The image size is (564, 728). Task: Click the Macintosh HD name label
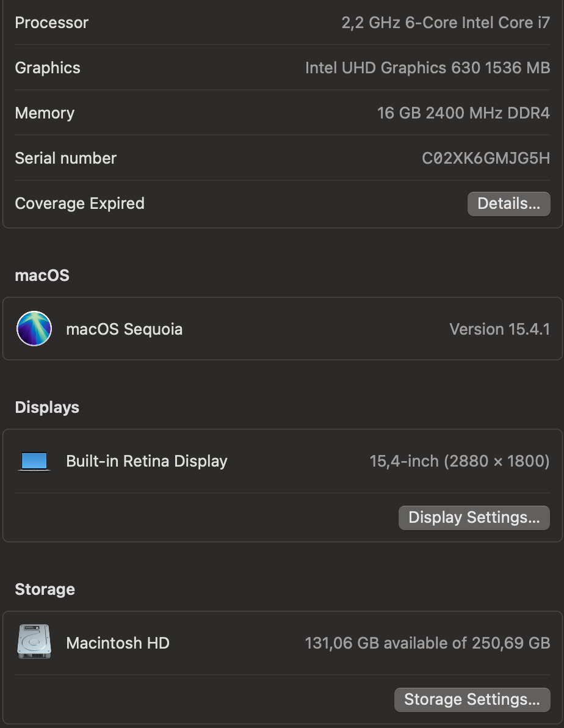[118, 643]
